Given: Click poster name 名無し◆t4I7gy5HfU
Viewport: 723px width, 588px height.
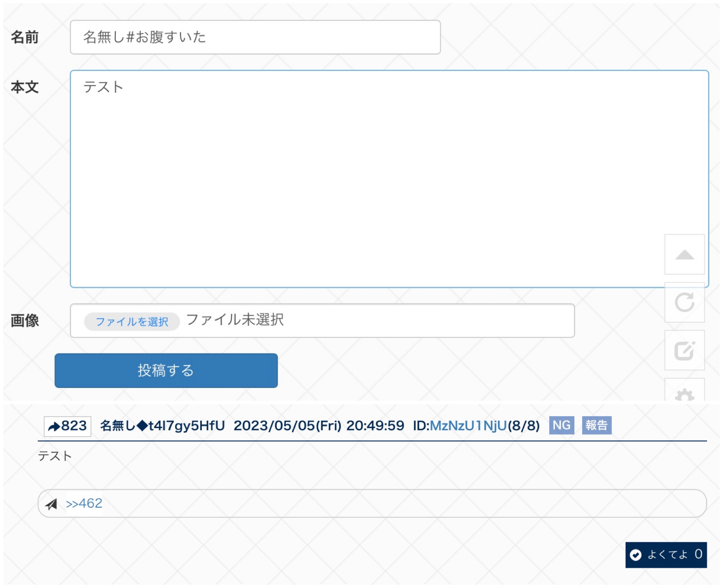Looking at the screenshot, I should tap(162, 426).
